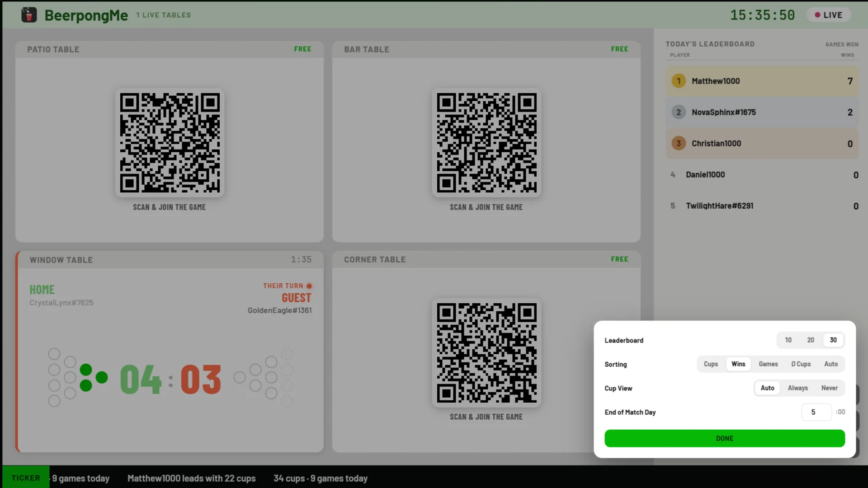Set Cup View to Never
Image resolution: width=868 pixels, height=488 pixels.
(829, 388)
